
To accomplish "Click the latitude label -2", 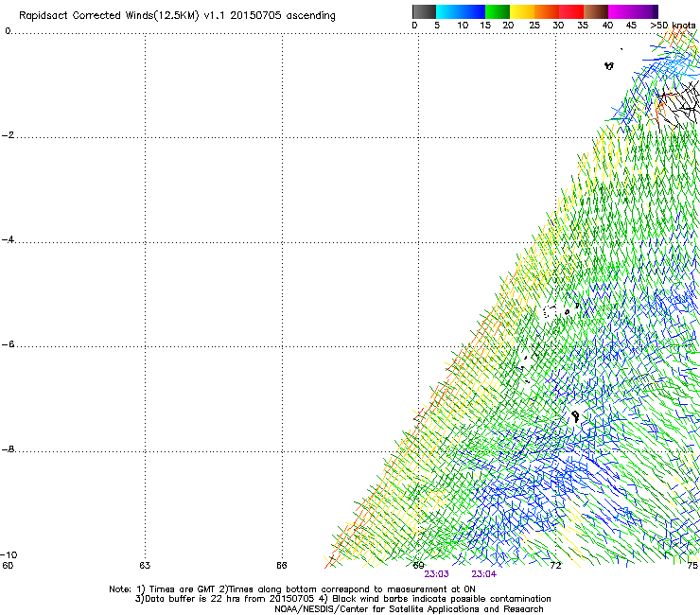I will point(8,135).
